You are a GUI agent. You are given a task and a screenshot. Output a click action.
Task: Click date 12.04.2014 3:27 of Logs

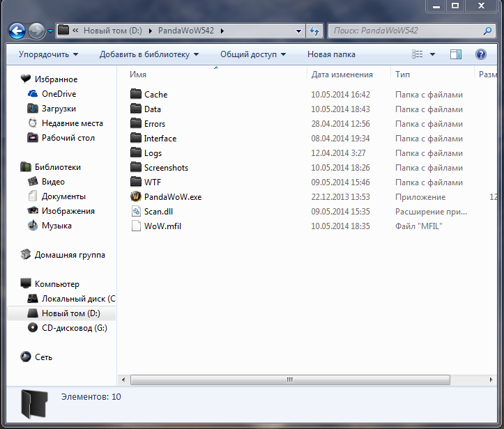coord(338,153)
